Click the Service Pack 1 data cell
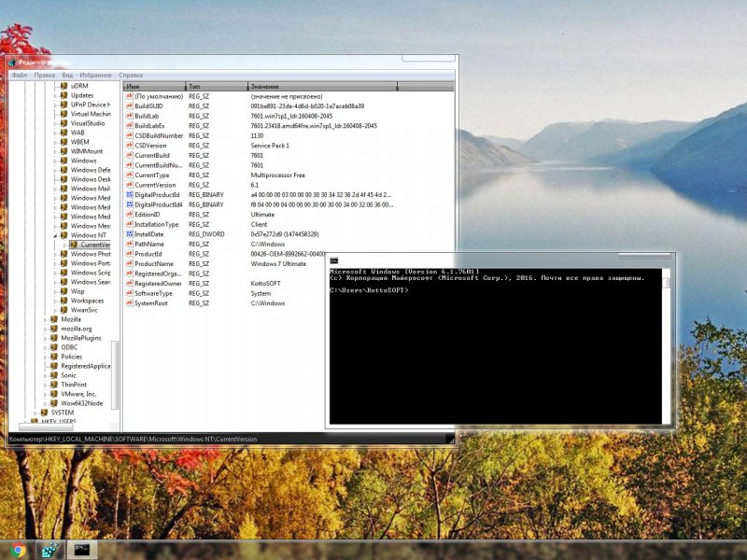The width and height of the screenshot is (747, 560). [x=270, y=146]
